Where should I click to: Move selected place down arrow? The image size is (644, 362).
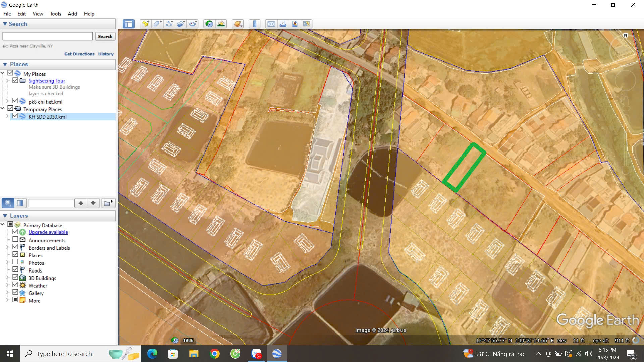[93, 203]
